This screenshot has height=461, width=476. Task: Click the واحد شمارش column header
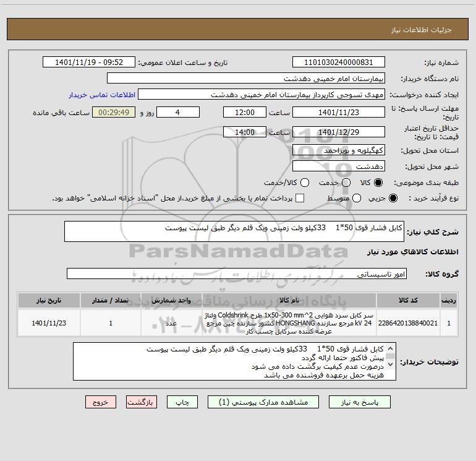pyautogui.click(x=171, y=301)
